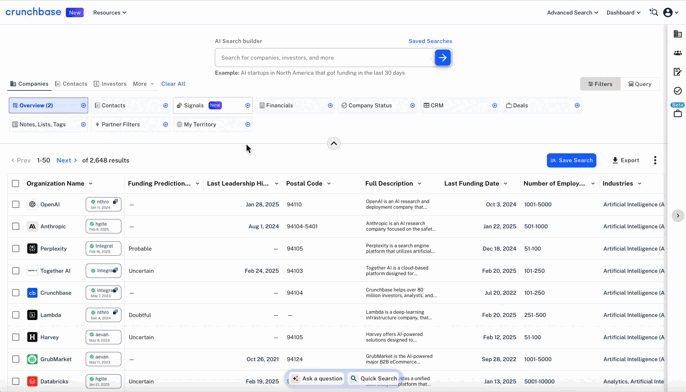The width and height of the screenshot is (686, 392).
Task: Click the Perplexity company logo
Action: coord(32,248)
